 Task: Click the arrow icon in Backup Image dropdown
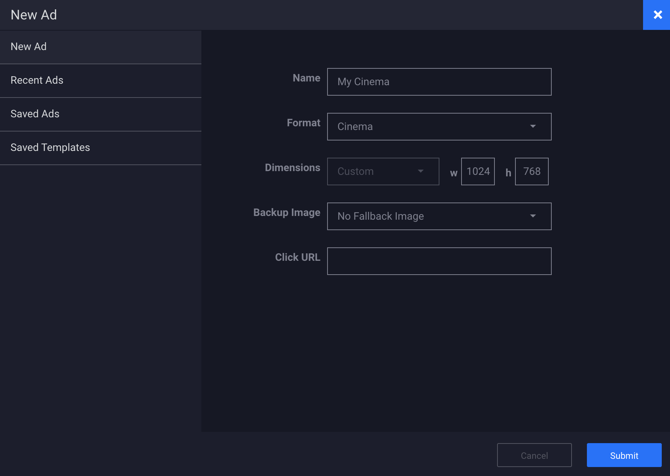point(533,217)
